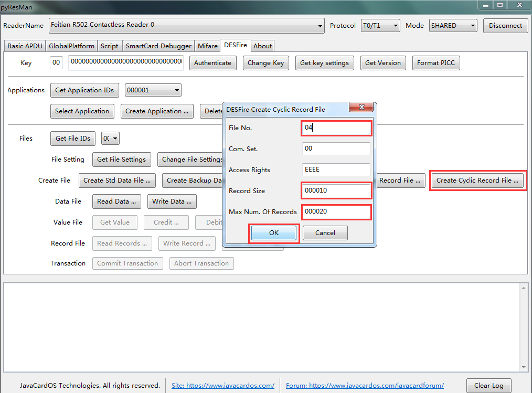This screenshot has width=532, height=393.
Task: Click the Get Version button
Action: (x=383, y=63)
